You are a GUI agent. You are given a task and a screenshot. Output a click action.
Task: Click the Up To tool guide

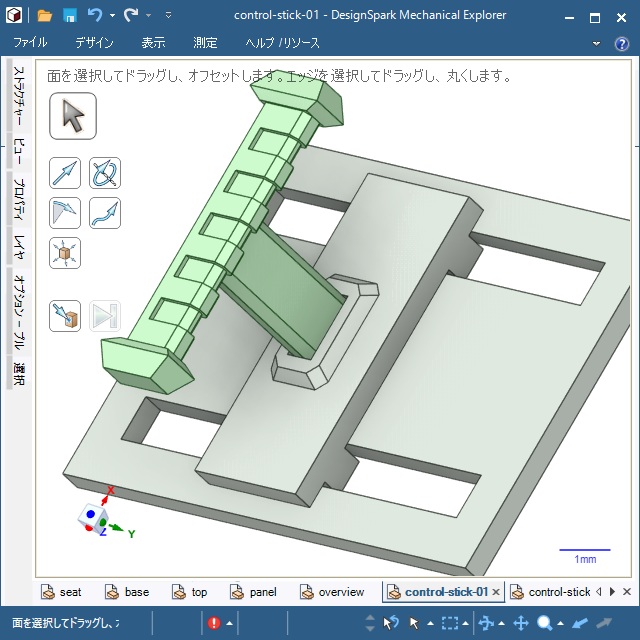pyautogui.click(x=65, y=316)
